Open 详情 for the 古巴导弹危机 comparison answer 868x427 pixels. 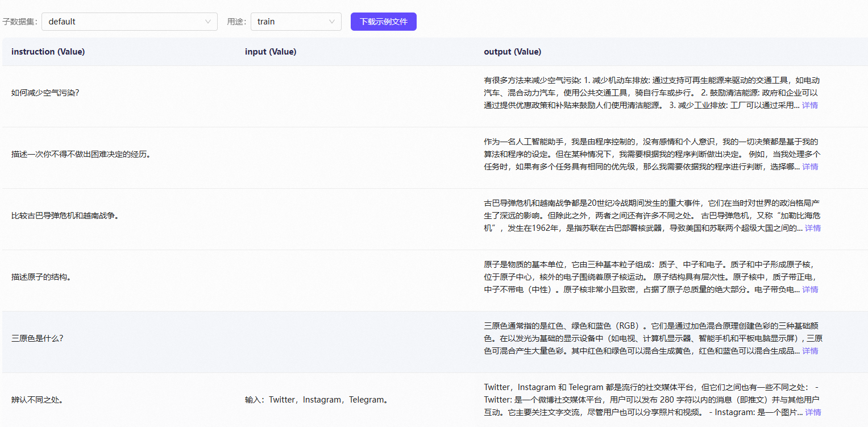[x=812, y=228]
